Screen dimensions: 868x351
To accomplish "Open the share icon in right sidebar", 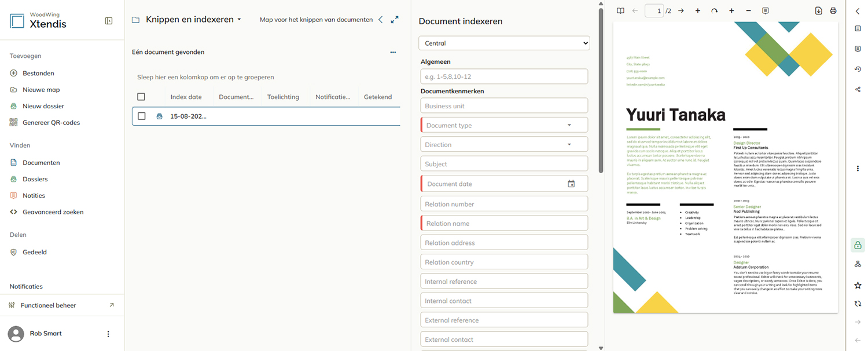I will pos(858,89).
